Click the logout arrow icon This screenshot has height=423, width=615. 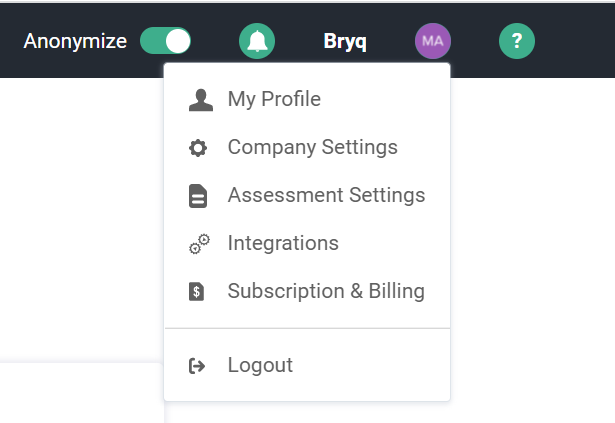[198, 366]
